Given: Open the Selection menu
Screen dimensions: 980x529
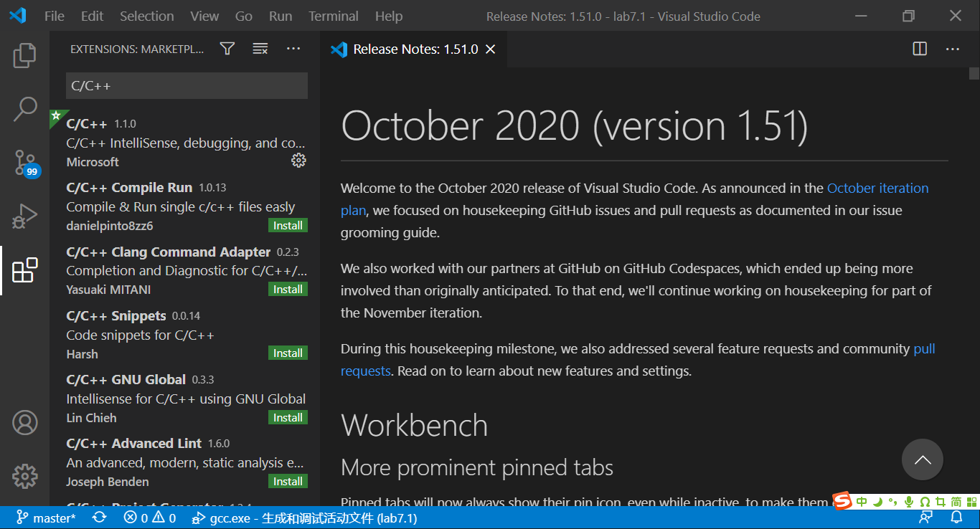Looking at the screenshot, I should [147, 16].
